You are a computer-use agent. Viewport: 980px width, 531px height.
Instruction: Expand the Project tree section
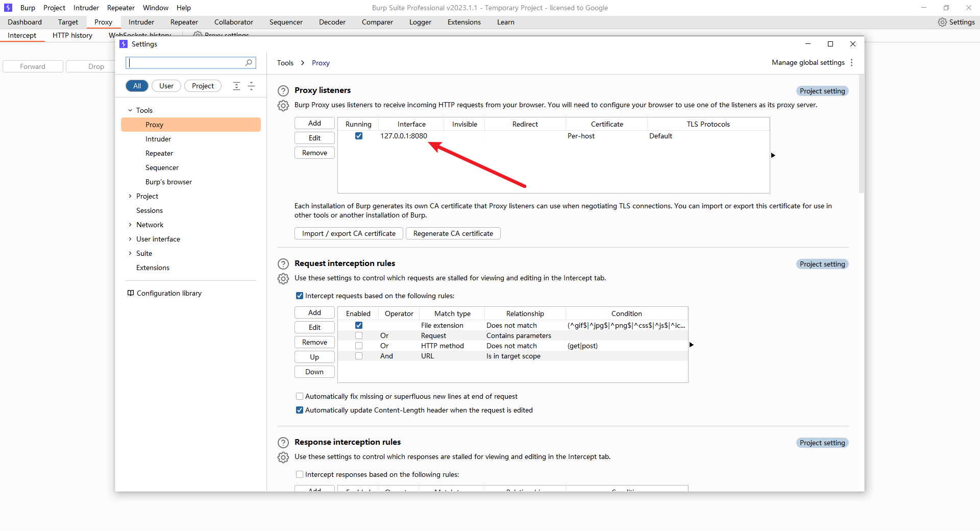130,196
